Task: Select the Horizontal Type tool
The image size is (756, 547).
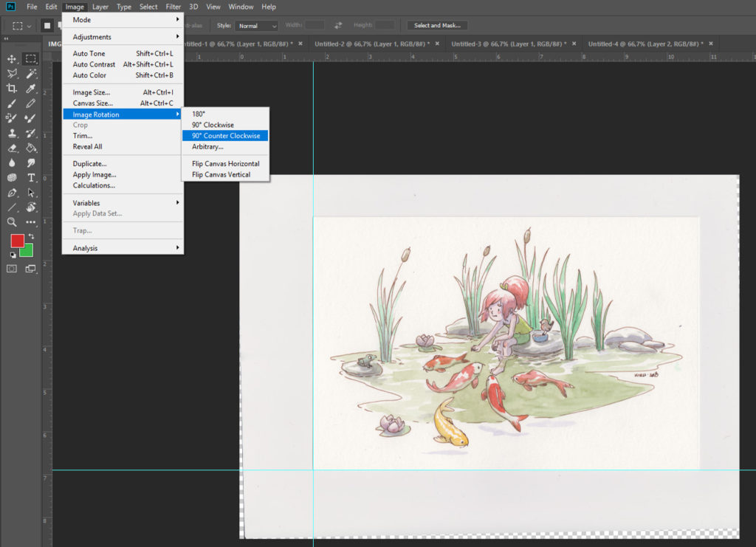Action: [31, 178]
